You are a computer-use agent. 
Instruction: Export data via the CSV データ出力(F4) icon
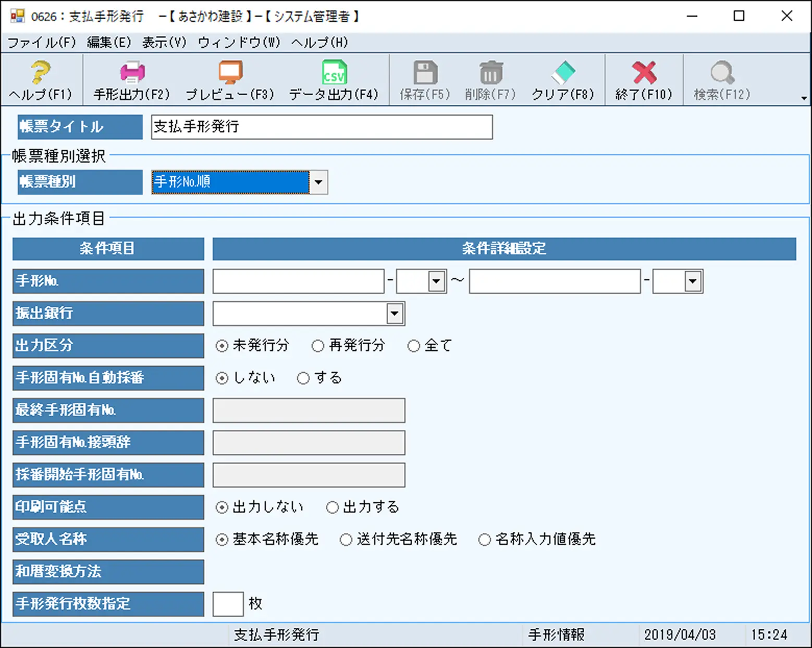click(x=334, y=73)
